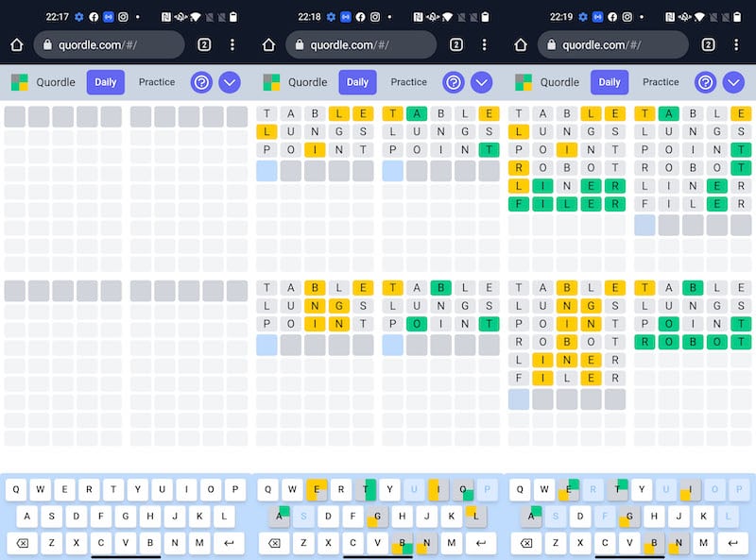Open Quordle help icon in middle phone
Image resolution: width=756 pixels, height=560 pixels.
pyautogui.click(x=454, y=82)
